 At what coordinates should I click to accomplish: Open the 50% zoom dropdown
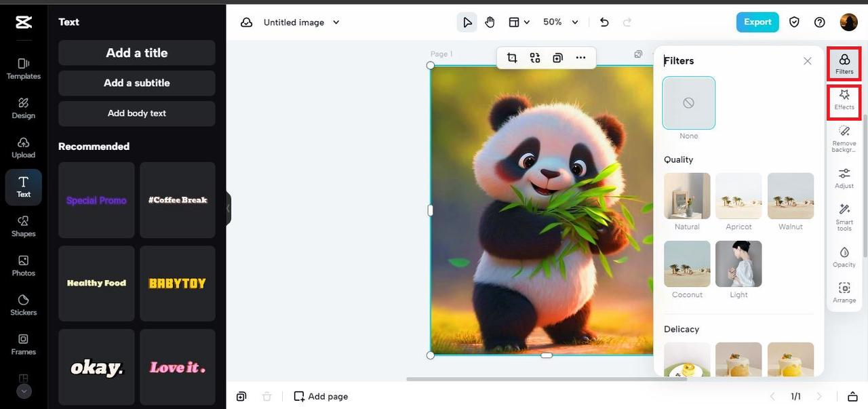561,22
